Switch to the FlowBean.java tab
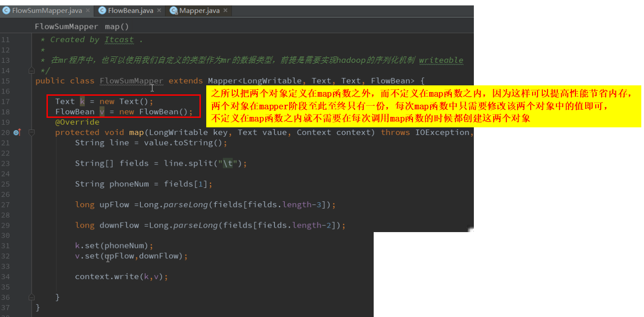The image size is (644, 317). pyautogui.click(x=131, y=10)
